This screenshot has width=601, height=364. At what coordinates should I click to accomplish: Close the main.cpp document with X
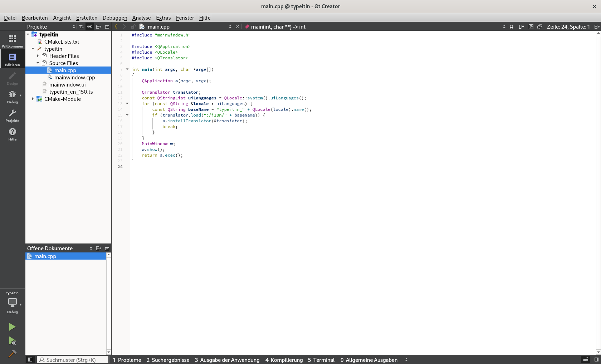(x=237, y=26)
